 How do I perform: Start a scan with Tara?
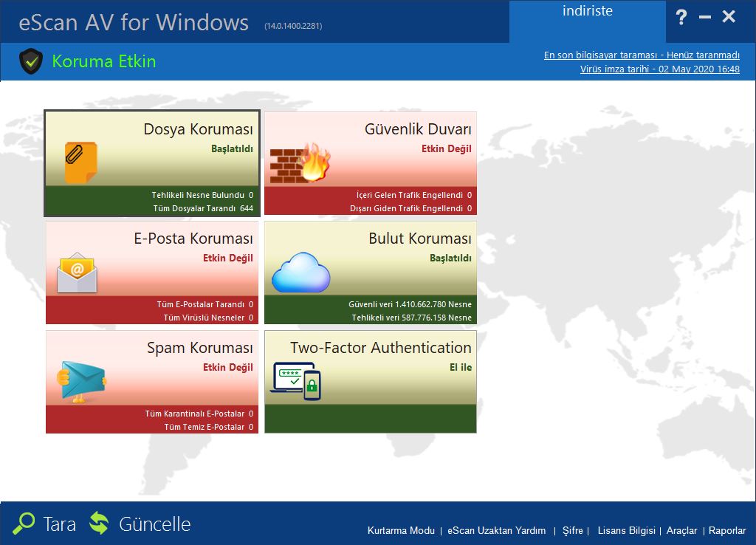point(59,524)
